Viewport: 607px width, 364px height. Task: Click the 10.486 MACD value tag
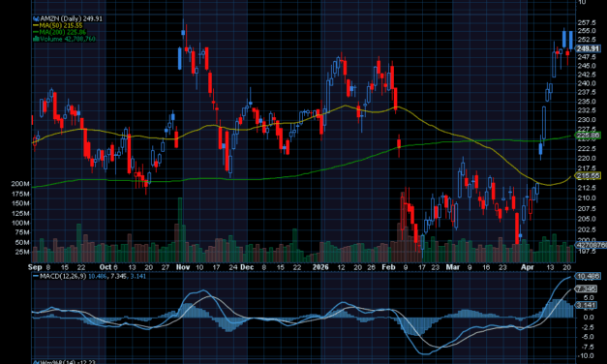tap(588, 276)
